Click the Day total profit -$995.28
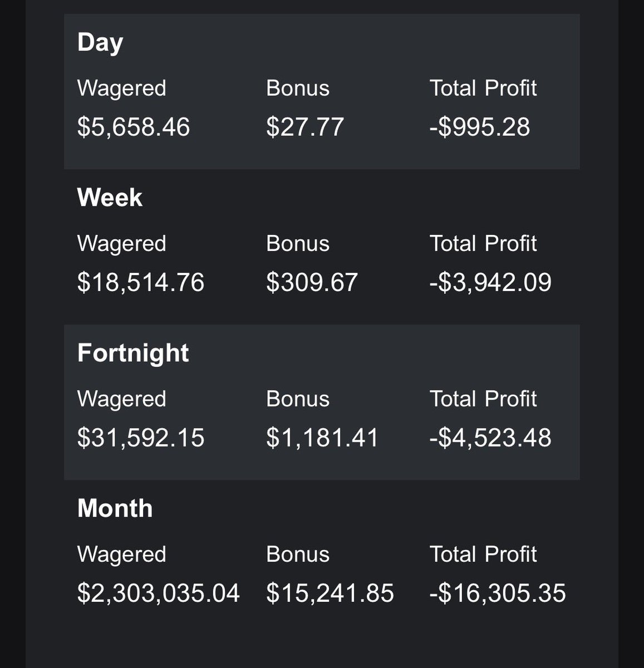Viewport: 644px width, 668px height. click(x=480, y=127)
